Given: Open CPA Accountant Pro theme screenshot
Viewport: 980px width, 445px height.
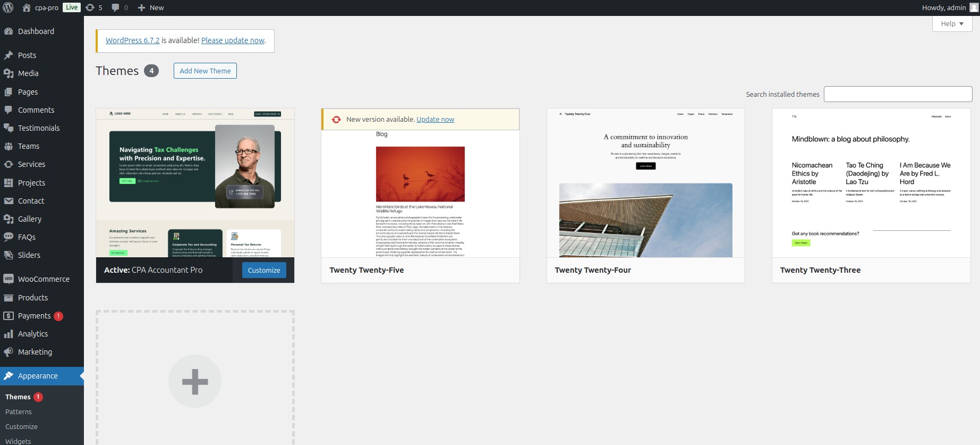Looking at the screenshot, I should (x=195, y=183).
